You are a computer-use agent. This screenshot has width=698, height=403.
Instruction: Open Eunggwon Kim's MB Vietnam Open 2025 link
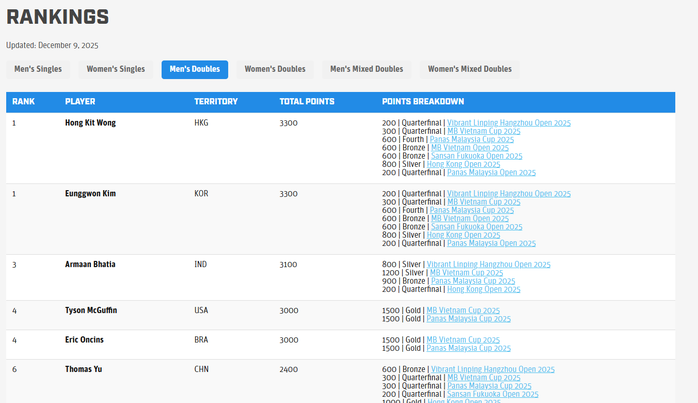point(470,218)
